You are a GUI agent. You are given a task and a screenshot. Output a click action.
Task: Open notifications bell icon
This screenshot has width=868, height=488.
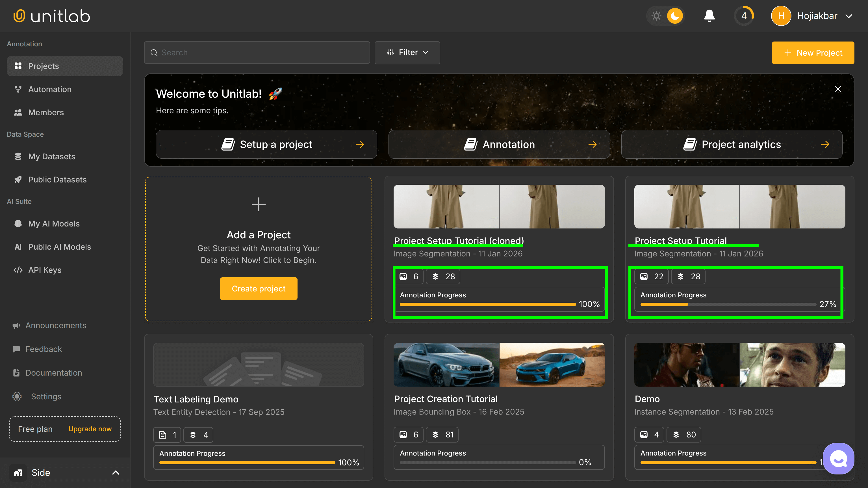[x=709, y=16]
